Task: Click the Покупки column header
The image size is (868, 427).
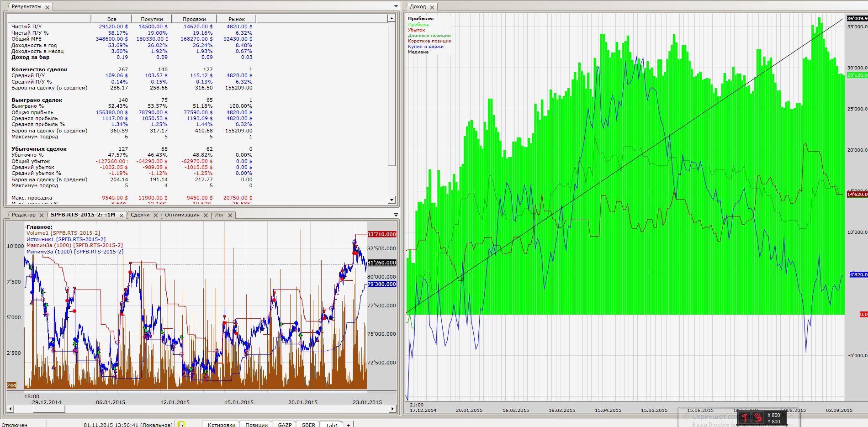Action: 152,19
